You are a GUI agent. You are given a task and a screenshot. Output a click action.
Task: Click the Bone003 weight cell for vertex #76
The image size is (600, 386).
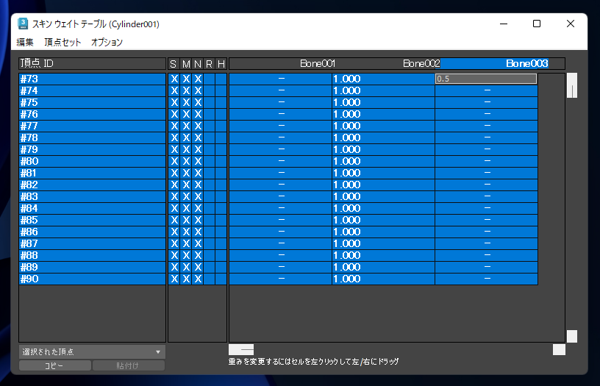486,114
